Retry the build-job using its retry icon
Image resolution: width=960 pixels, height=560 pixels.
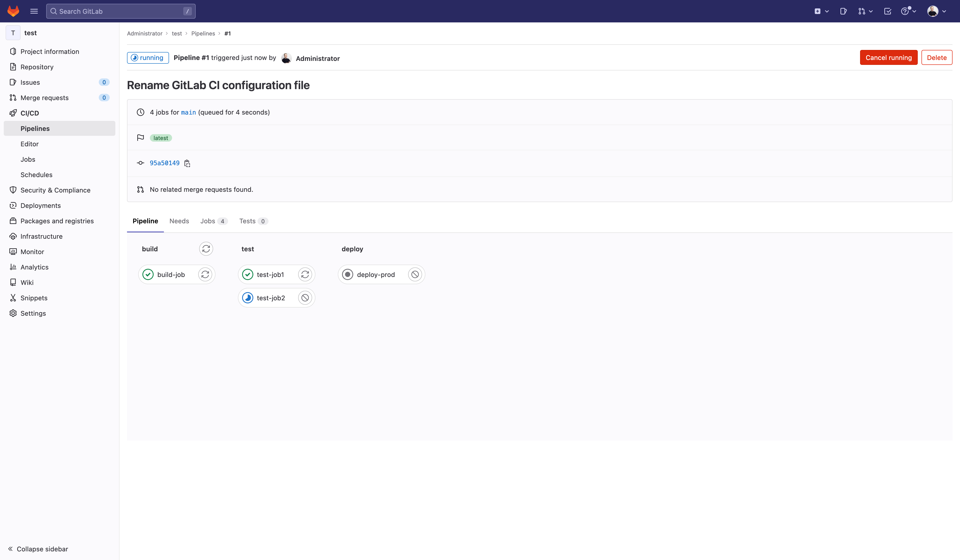205,274
